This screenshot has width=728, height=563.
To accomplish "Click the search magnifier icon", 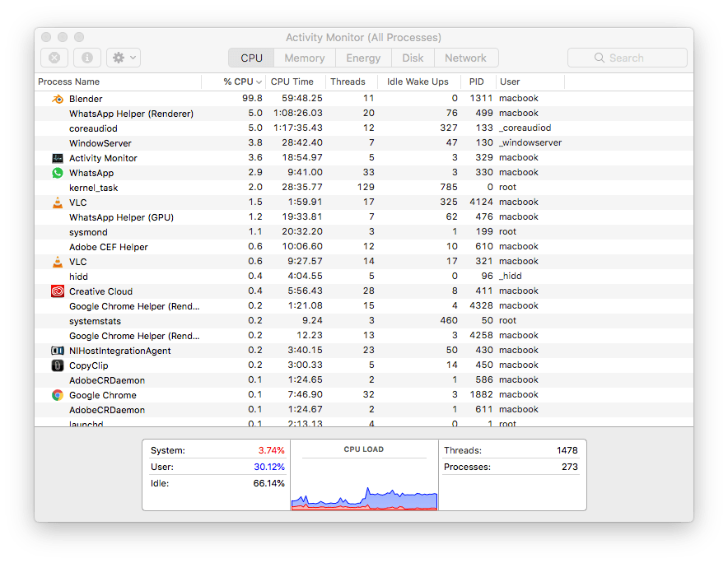I will tap(600, 58).
